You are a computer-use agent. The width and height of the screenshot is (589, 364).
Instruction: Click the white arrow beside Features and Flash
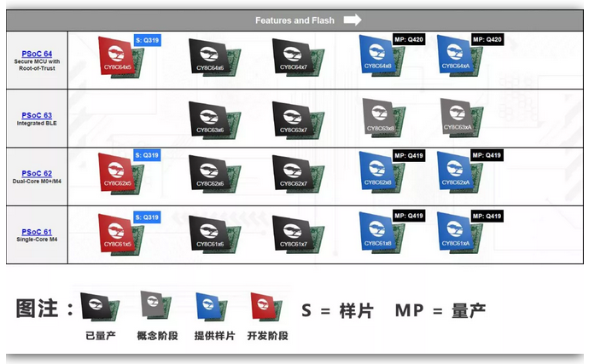352,20
